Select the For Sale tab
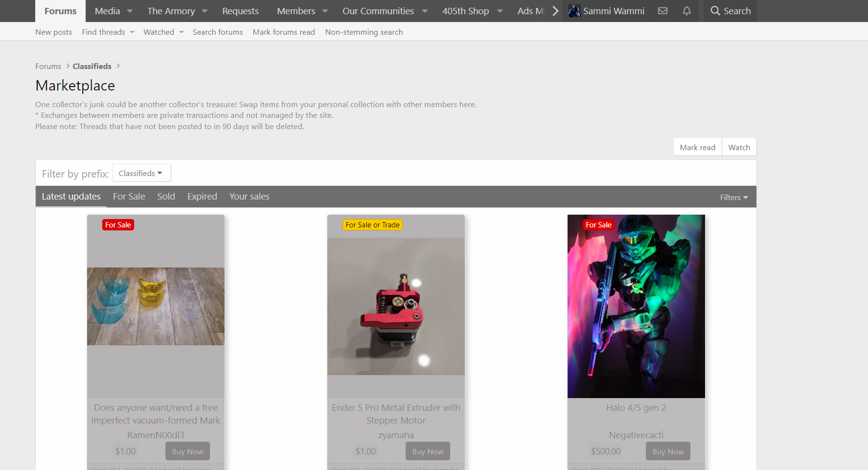Viewport: 868px width, 470px height. click(129, 197)
